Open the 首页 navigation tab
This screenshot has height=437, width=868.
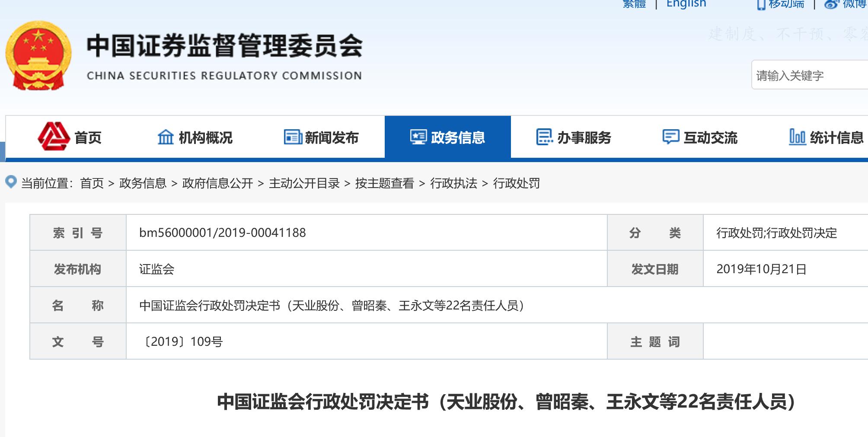click(88, 138)
